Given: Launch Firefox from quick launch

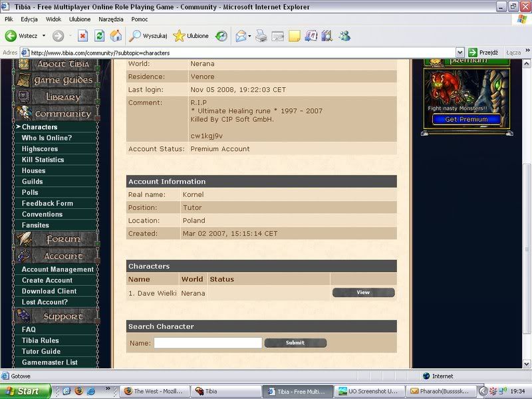Looking at the screenshot, I should [x=78, y=391].
